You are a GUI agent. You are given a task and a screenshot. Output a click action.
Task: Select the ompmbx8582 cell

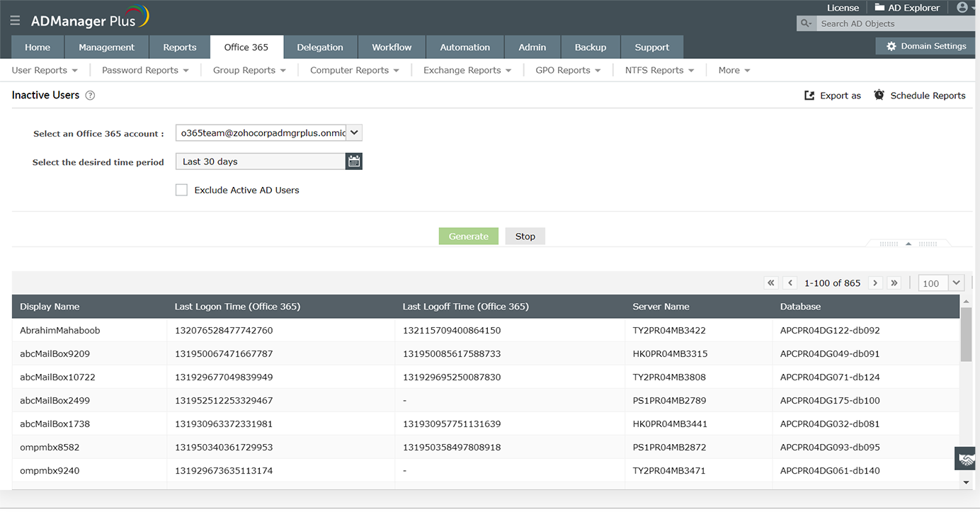50,447
